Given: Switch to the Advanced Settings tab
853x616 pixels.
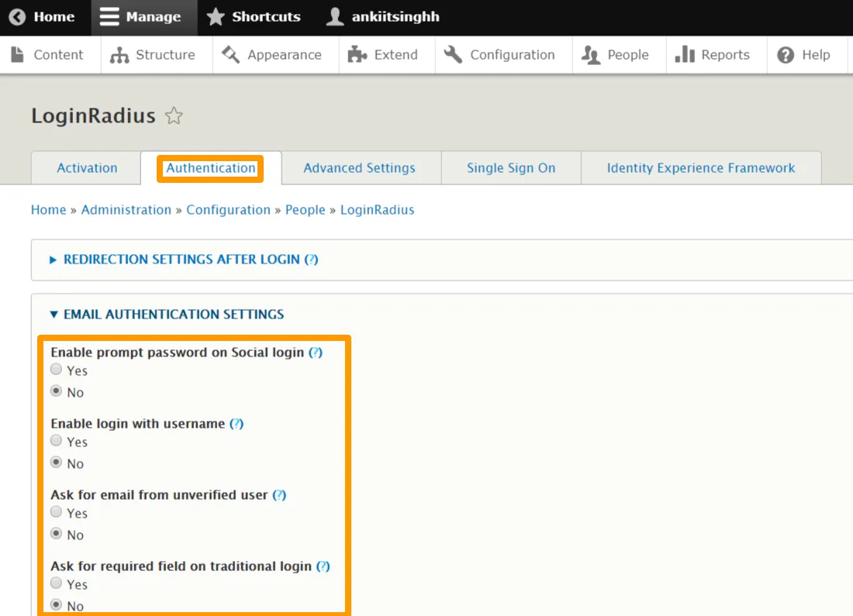Looking at the screenshot, I should [x=359, y=168].
